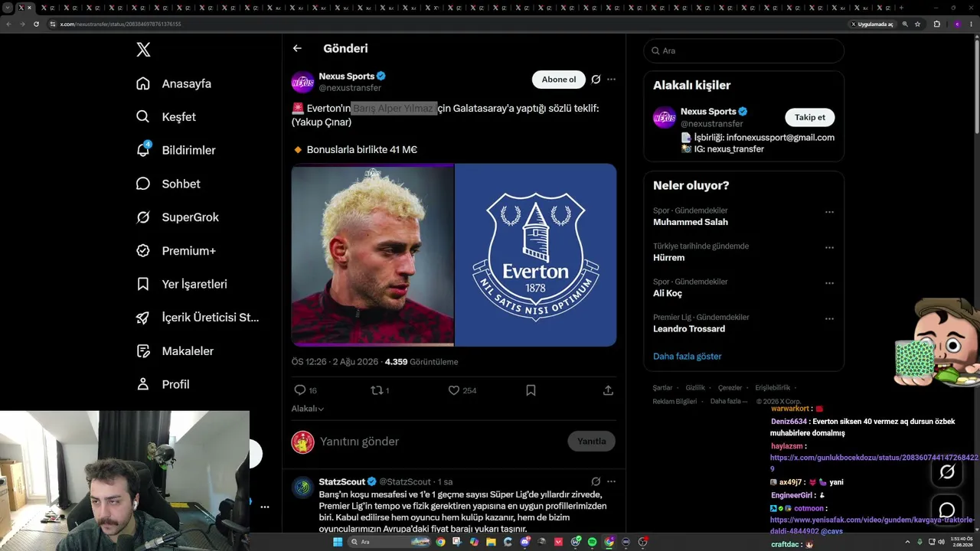Click the browser reload button

(36, 24)
